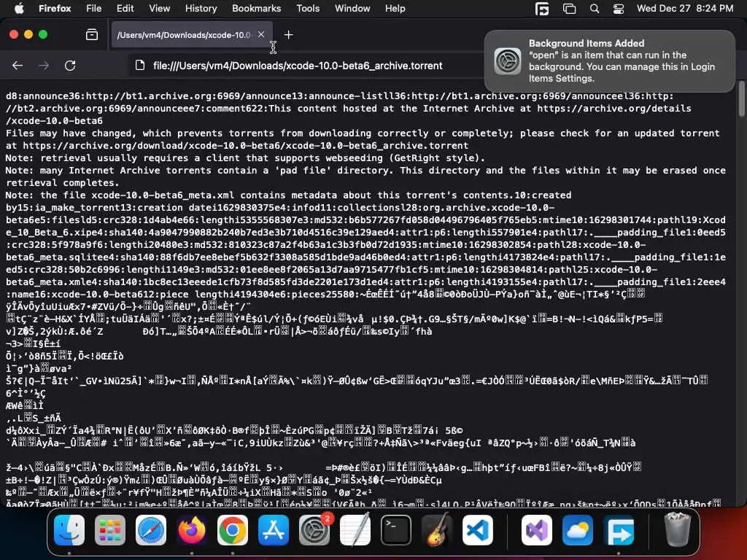
Task: Click the vertical page scrollbar
Action: pyautogui.click(x=741, y=100)
